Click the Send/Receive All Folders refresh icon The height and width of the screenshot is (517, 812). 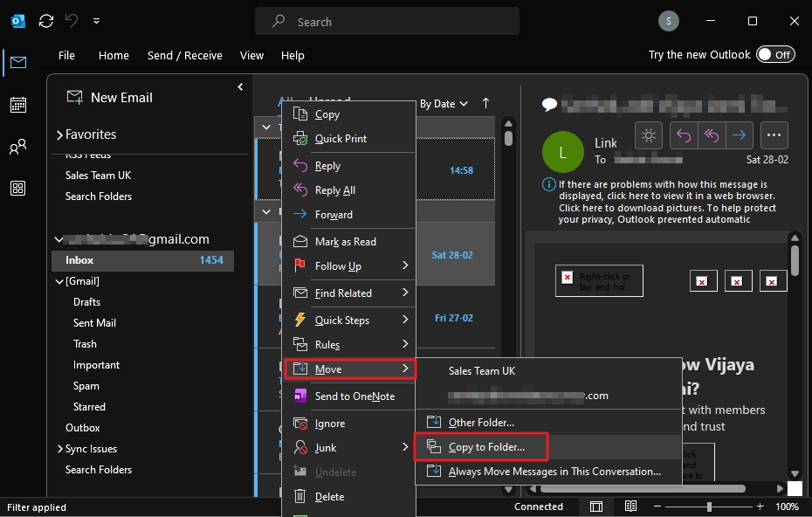[45, 21]
